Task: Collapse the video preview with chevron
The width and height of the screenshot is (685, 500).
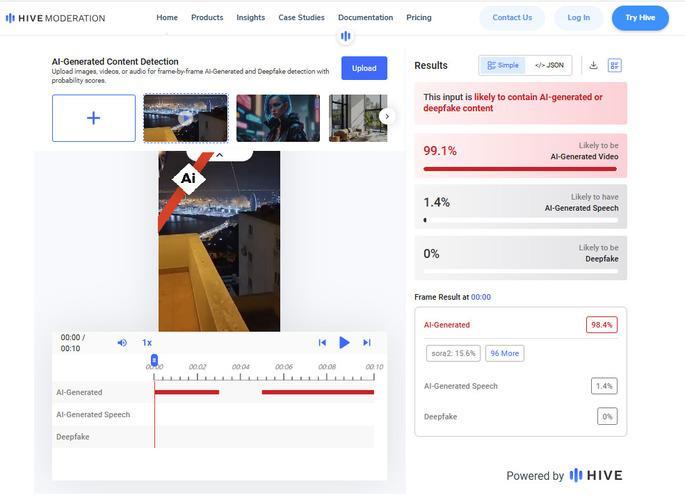Action: [x=219, y=155]
